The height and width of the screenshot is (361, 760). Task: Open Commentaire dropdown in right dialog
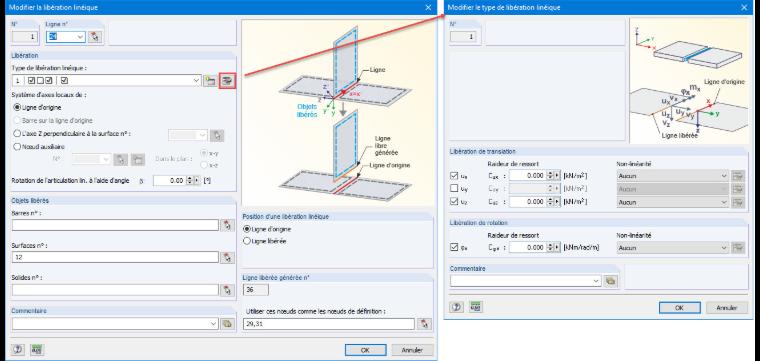[597, 281]
